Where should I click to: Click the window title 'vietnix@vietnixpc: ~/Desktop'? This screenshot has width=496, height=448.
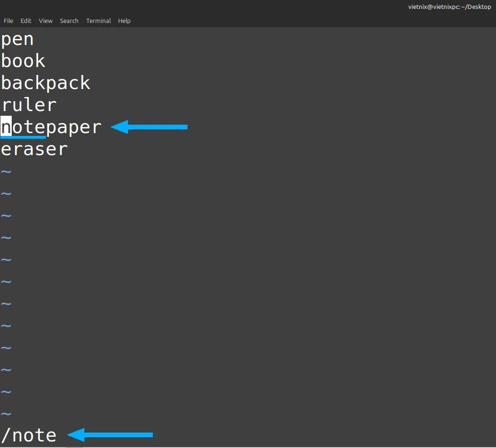tap(450, 7)
